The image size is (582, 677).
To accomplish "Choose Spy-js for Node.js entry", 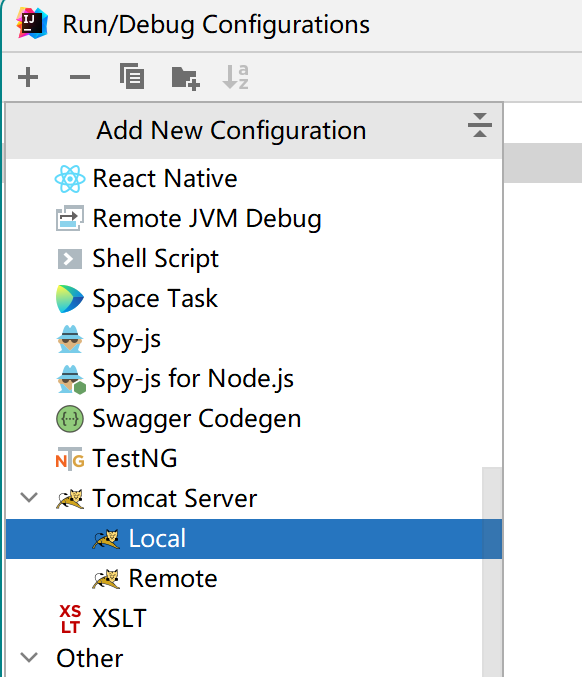I will tap(254, 379).
